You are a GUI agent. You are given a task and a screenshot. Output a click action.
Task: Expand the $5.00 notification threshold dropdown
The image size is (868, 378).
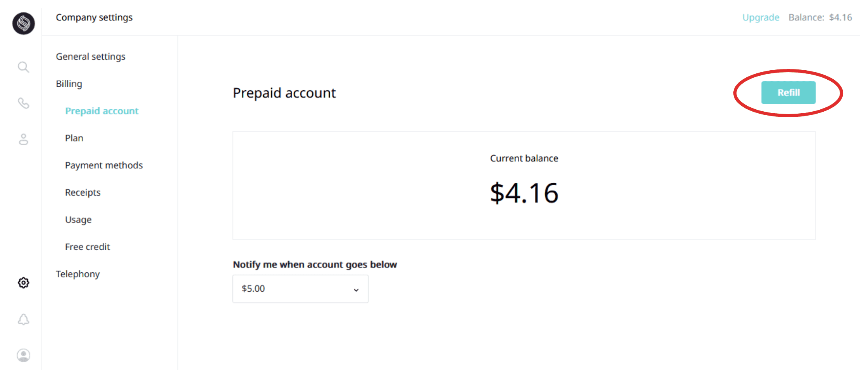[x=300, y=289]
